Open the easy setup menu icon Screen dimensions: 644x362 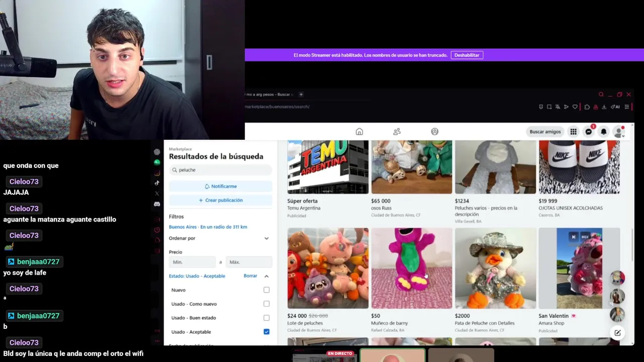(627, 107)
